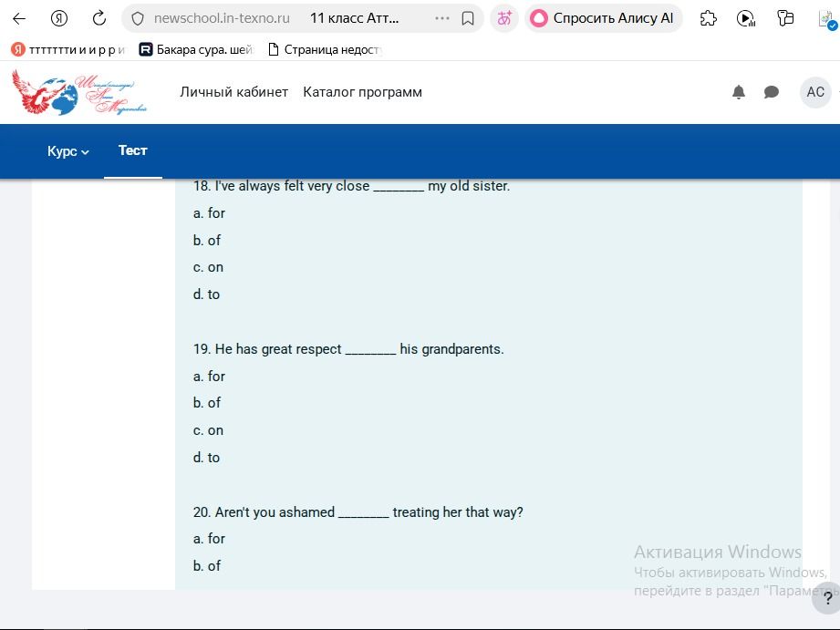
Task: Open the Yandex home button icon
Action: pyautogui.click(x=59, y=19)
